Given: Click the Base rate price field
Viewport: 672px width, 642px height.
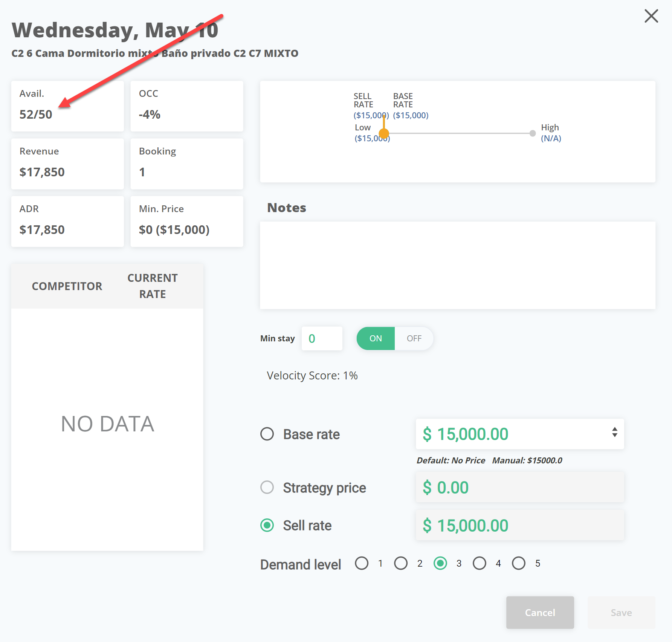Looking at the screenshot, I should coord(512,434).
